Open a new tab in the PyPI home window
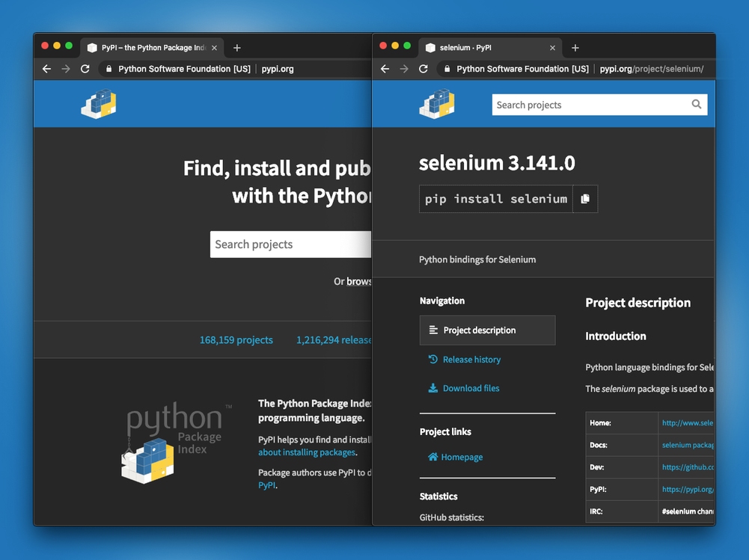 click(237, 48)
